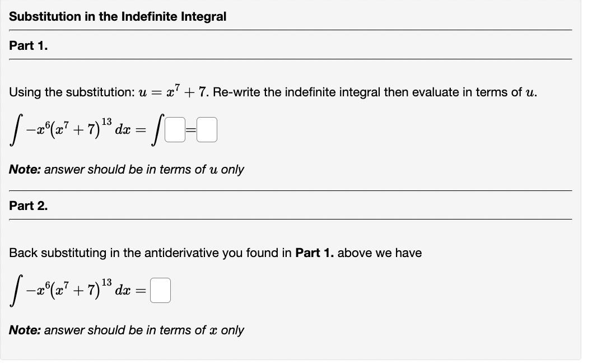Select the answer box in Part 2
Screen dimensions: 597x364
pos(160,290)
